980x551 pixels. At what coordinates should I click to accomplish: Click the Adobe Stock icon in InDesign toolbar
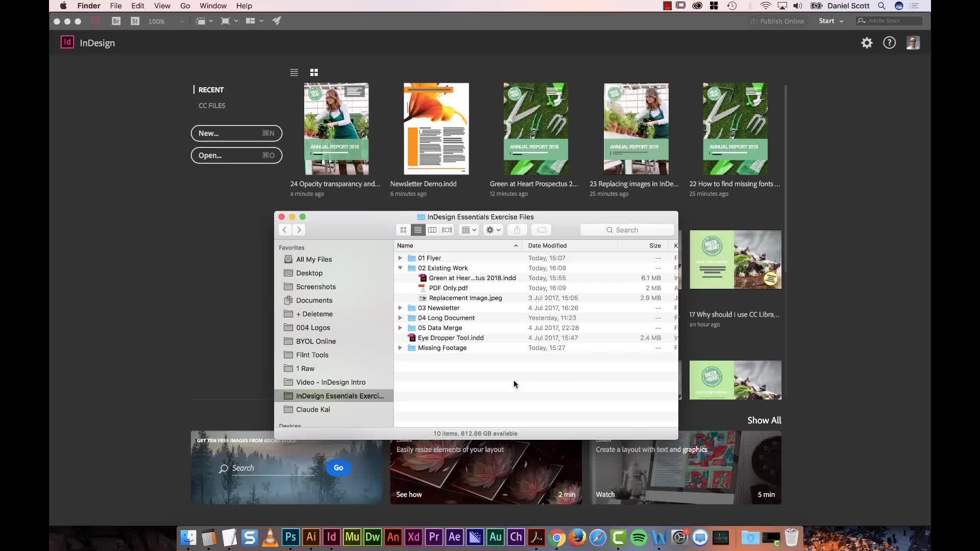(135, 21)
